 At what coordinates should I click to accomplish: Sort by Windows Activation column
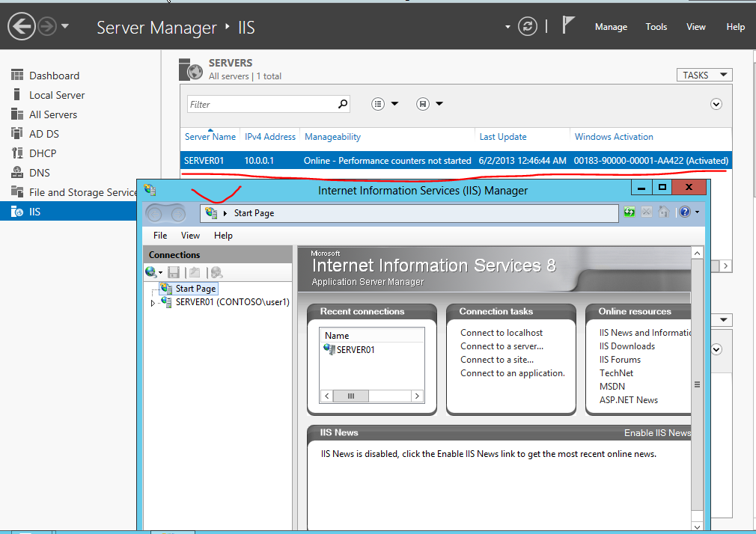(x=614, y=137)
